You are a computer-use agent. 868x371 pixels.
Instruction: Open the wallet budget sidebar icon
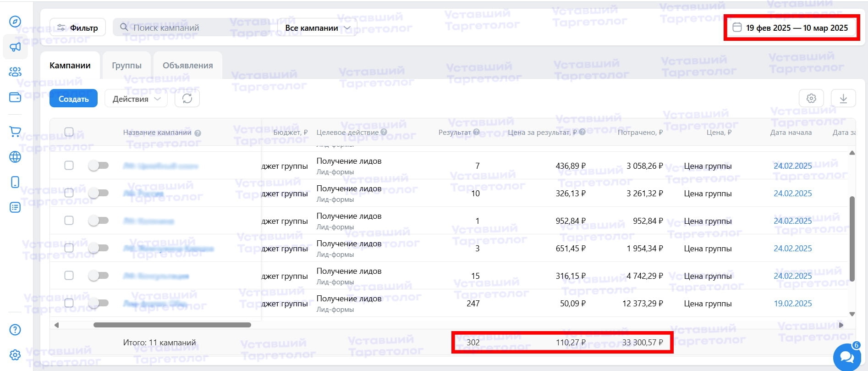coord(15,97)
